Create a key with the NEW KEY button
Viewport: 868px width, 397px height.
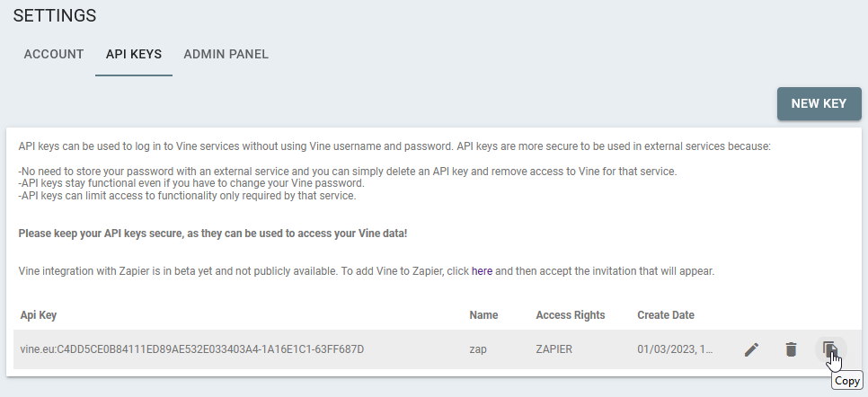pos(819,103)
